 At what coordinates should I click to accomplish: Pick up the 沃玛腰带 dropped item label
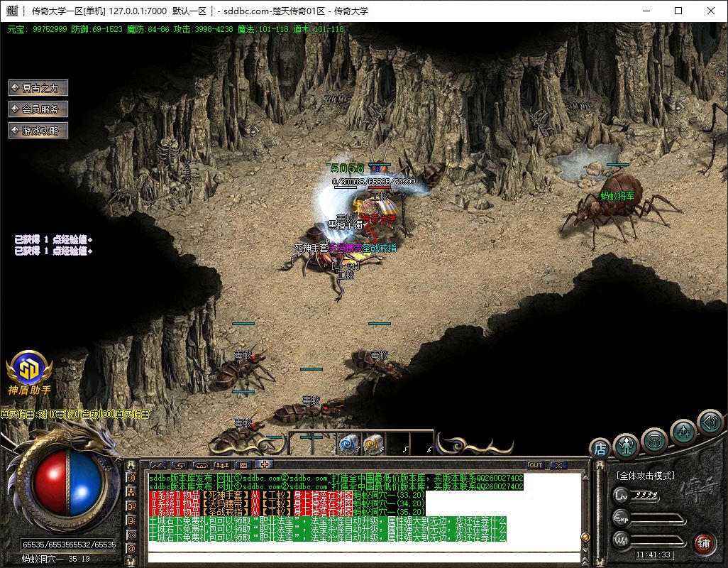(346, 248)
